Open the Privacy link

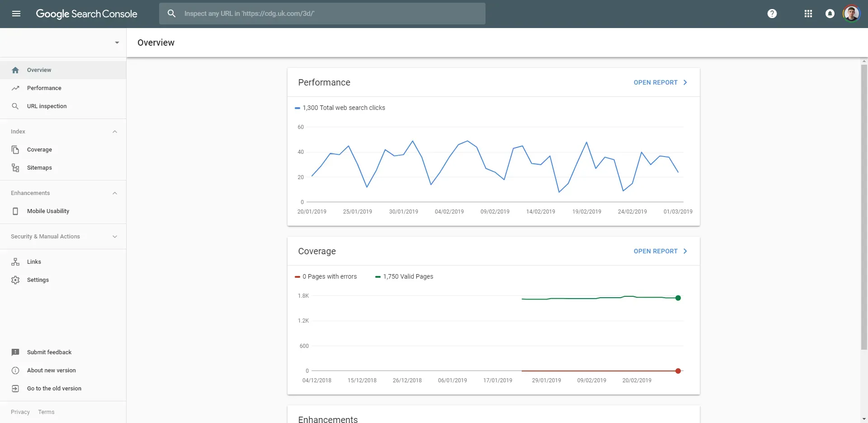click(20, 412)
